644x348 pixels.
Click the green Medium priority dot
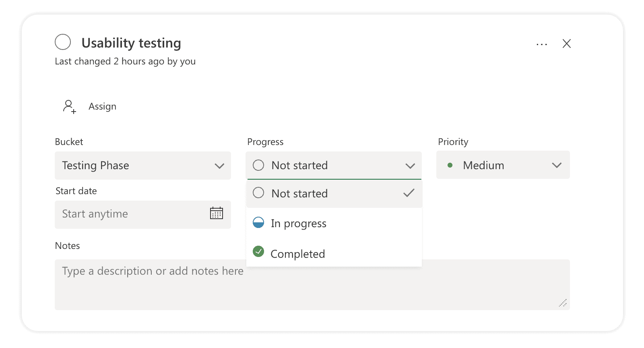coord(451,165)
